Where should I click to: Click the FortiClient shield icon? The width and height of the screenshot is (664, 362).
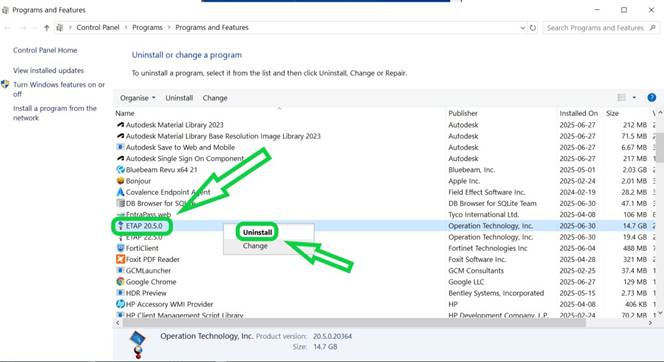click(120, 248)
